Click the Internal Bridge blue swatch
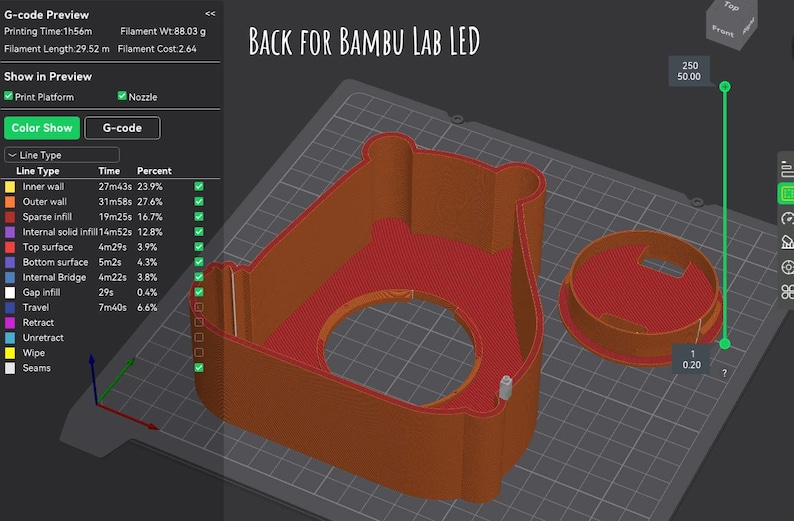Screen dimensions: 794x521 point(10,277)
